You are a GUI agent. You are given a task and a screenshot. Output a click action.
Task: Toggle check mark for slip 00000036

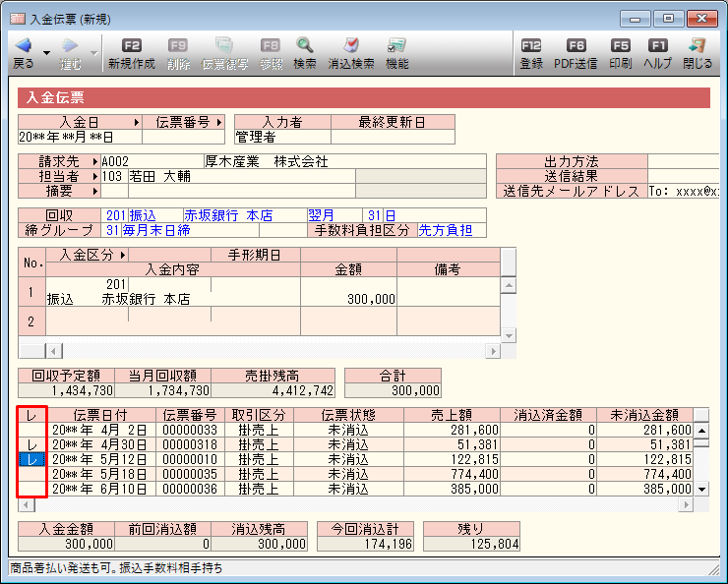(x=32, y=489)
